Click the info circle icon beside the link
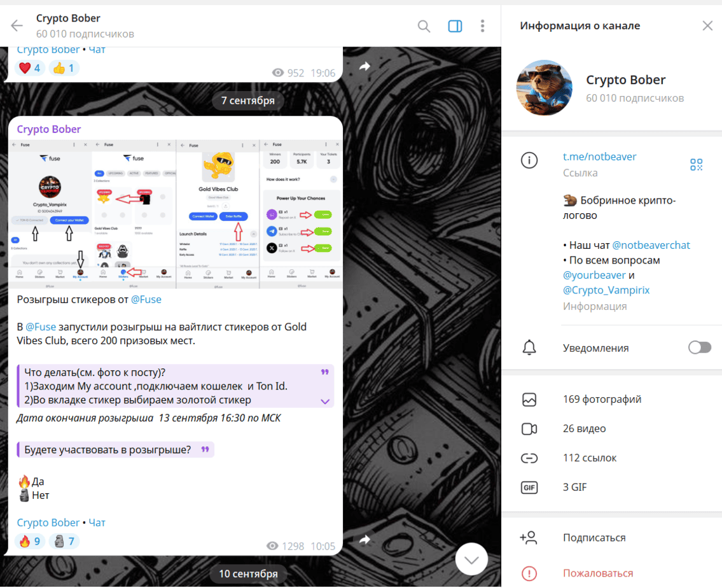 (529, 161)
